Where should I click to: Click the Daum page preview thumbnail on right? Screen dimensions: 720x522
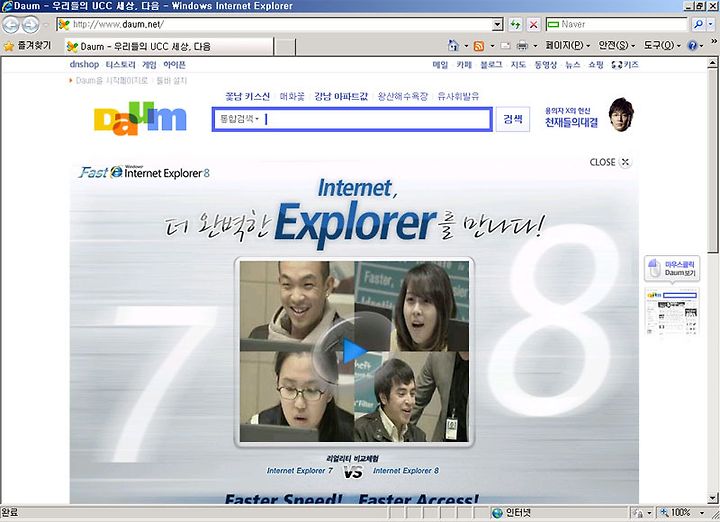tap(672, 312)
